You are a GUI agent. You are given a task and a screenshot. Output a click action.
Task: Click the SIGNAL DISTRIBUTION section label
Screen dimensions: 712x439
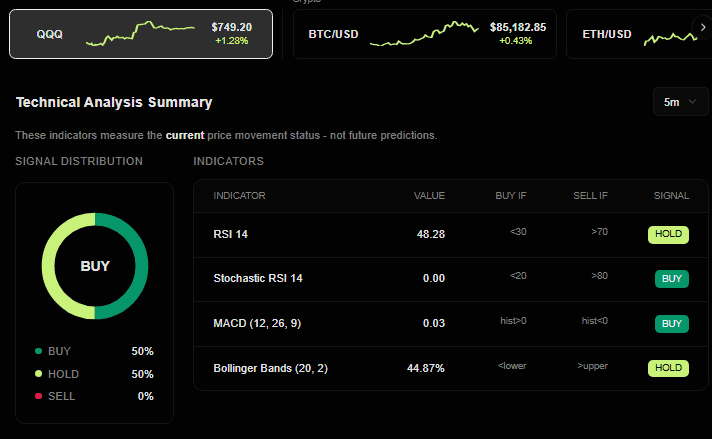click(x=79, y=161)
